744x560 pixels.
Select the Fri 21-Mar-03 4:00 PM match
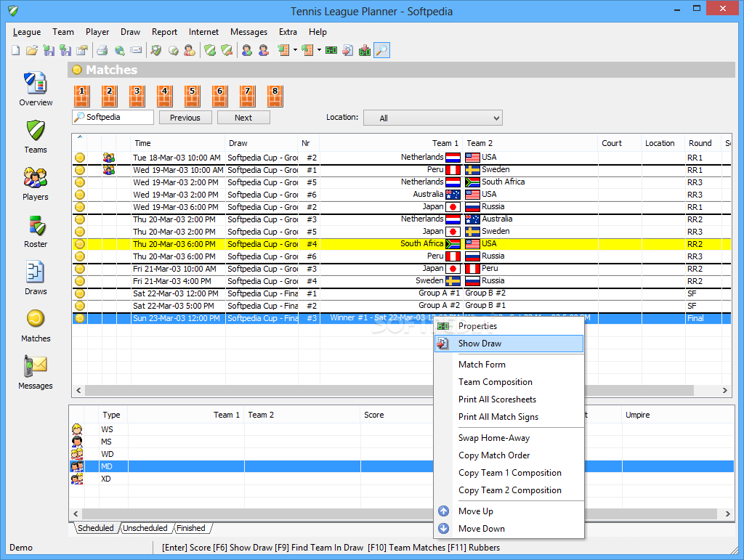[x=401, y=281]
